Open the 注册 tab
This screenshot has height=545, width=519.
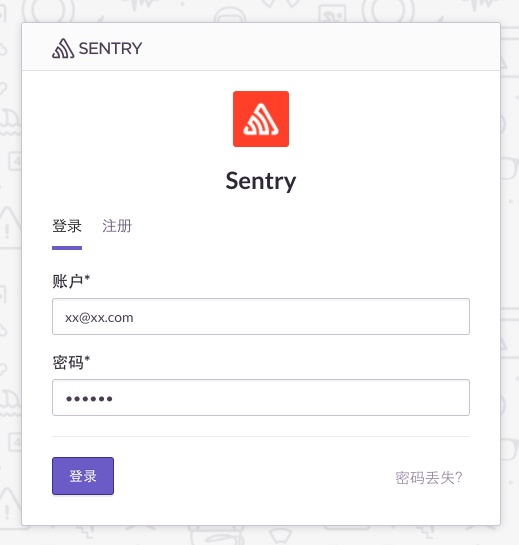coord(117,226)
